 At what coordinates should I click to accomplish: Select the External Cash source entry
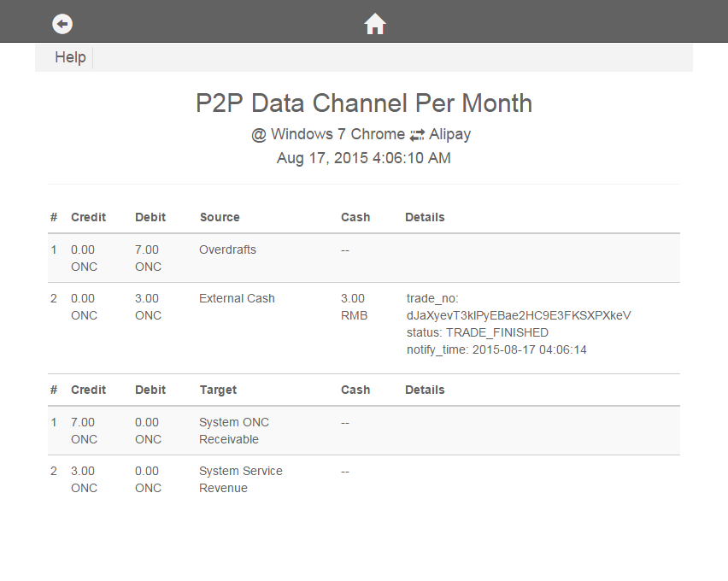click(x=237, y=298)
